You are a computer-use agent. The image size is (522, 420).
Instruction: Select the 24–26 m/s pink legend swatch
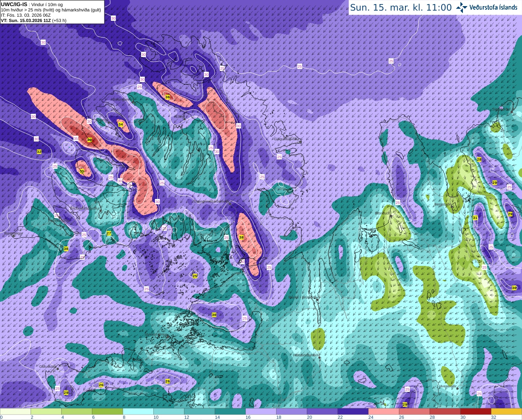[383, 411]
